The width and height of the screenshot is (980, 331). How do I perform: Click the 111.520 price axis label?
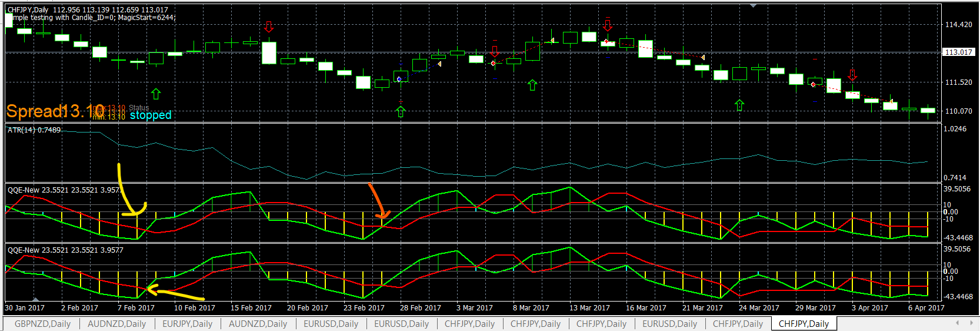pos(958,82)
